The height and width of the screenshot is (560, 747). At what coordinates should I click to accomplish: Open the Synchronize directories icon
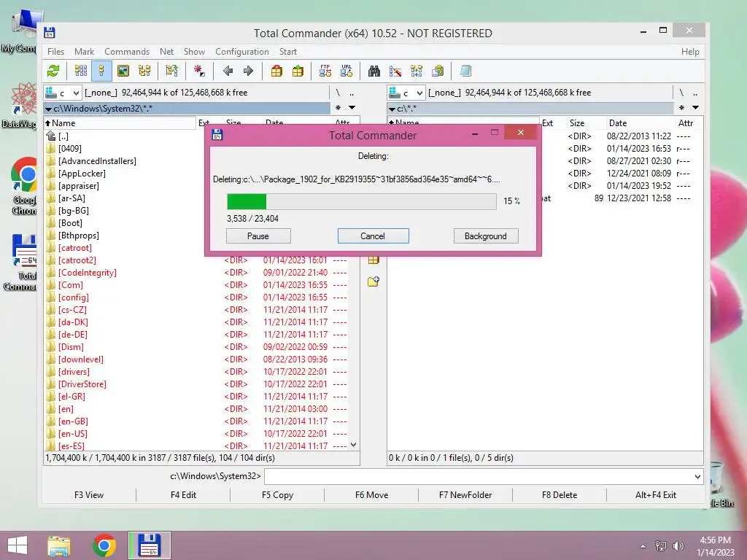[417, 71]
